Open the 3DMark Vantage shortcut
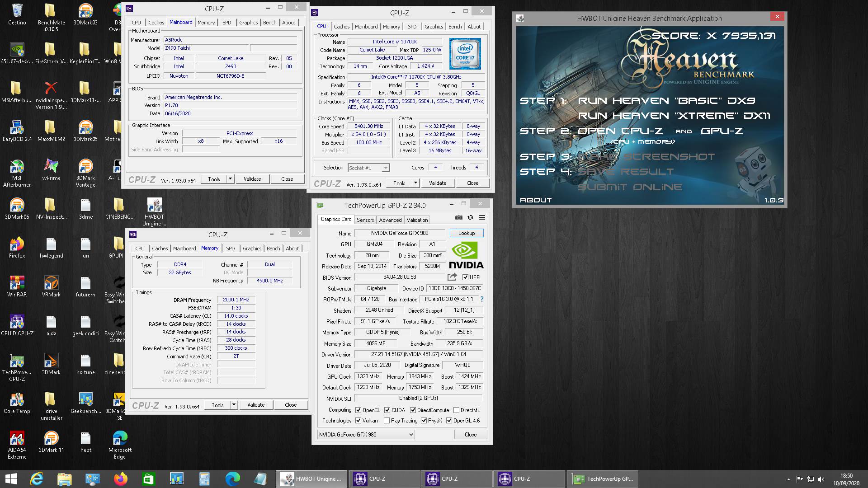The image size is (868, 488). tap(85, 172)
